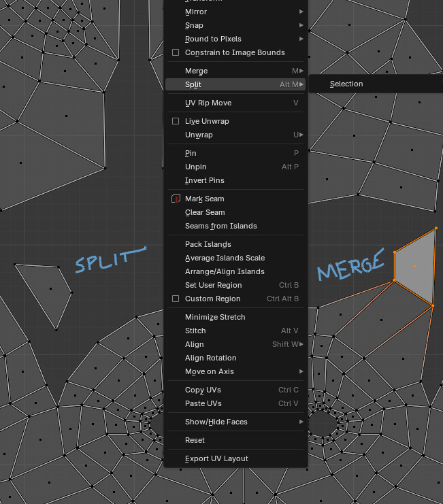Open the Unwrap submenu

[235, 135]
